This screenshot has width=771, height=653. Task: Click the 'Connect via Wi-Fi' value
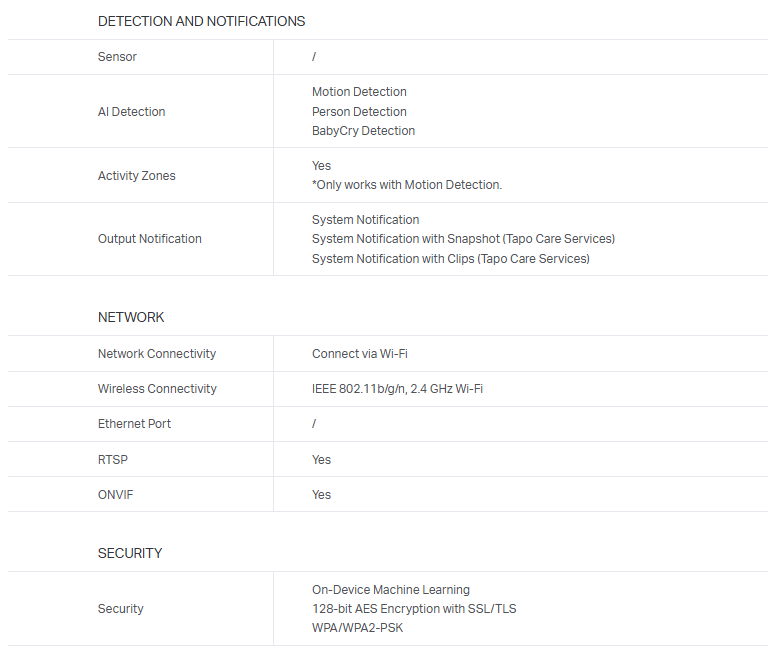click(359, 354)
